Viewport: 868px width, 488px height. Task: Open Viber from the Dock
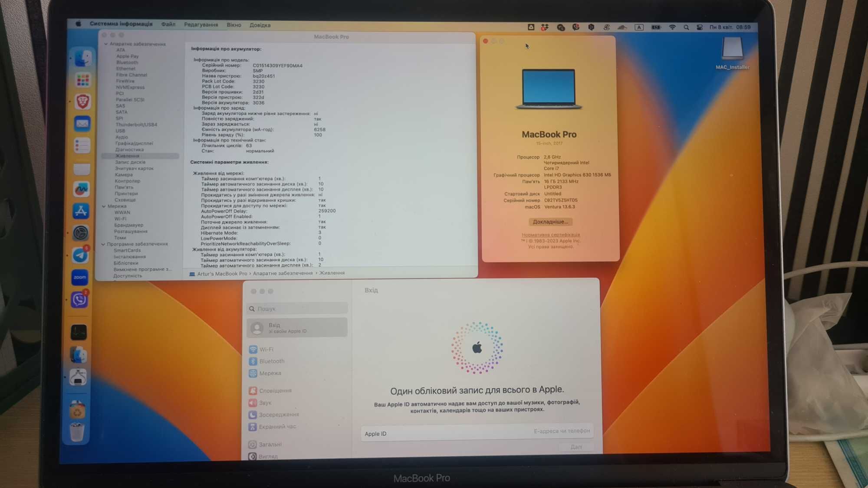pos(79,299)
